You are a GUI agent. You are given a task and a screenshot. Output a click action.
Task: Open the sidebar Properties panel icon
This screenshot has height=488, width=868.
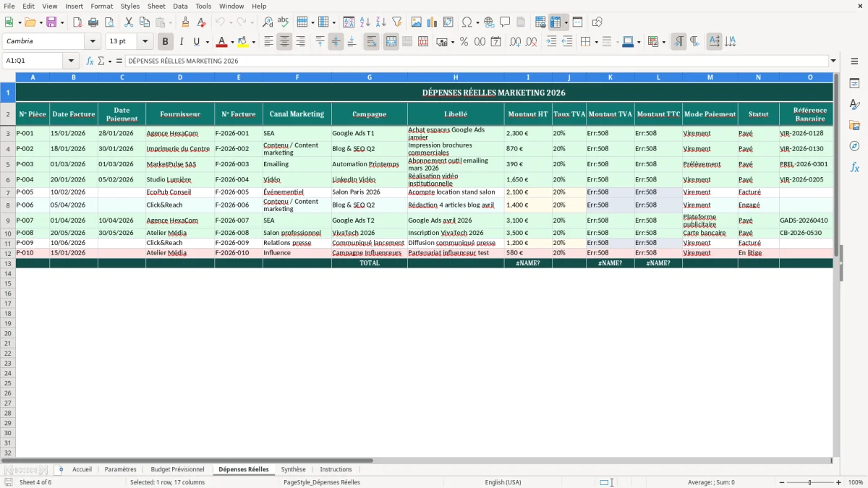point(854,83)
